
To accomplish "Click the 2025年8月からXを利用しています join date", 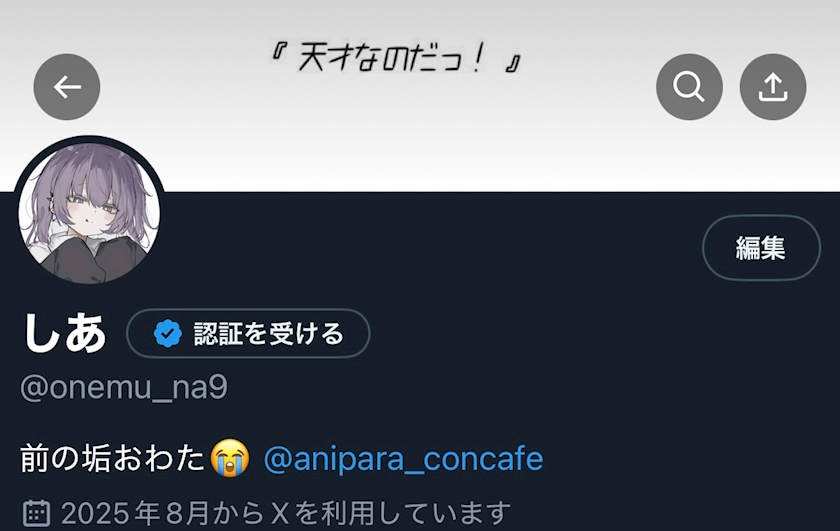I will [x=286, y=513].
